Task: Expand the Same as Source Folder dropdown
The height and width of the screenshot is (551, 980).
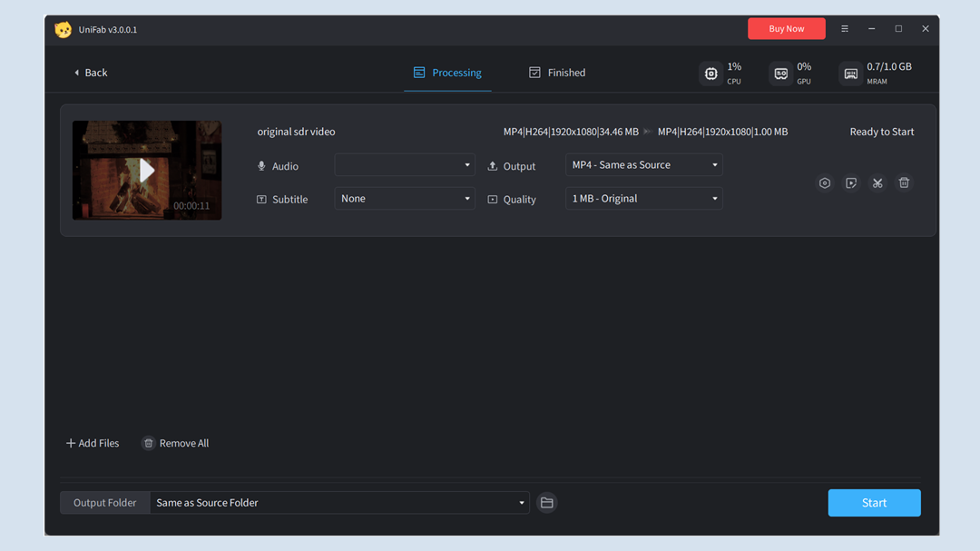Action: pyautogui.click(x=339, y=503)
